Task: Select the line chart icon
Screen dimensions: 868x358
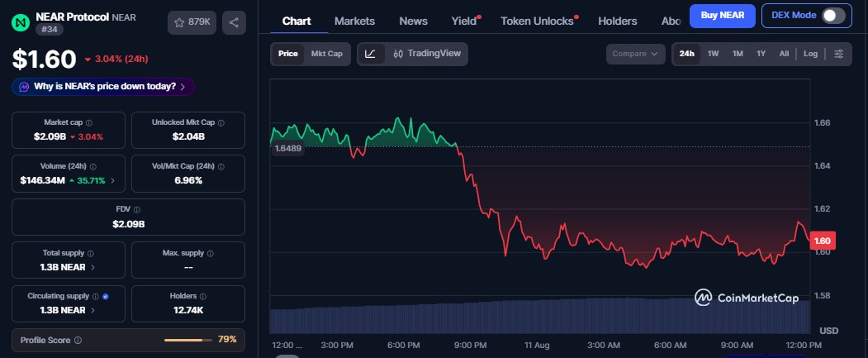Action: (371, 54)
